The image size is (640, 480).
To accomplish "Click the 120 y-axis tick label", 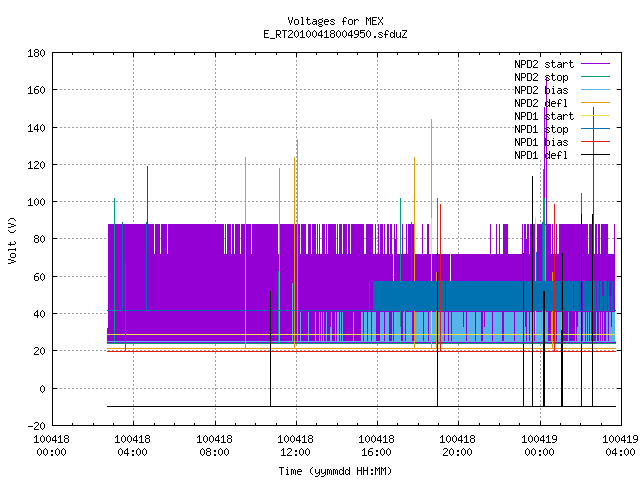I will pyautogui.click(x=36, y=165).
